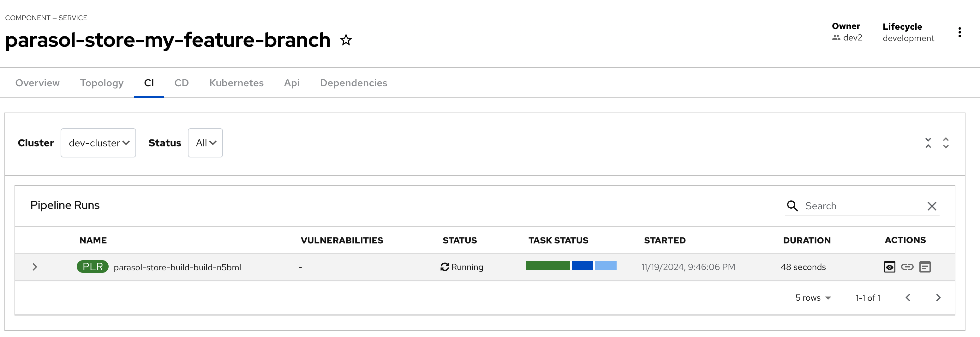Open the dev2 owner link
Viewport: 980px width, 337px height.
(x=852, y=38)
